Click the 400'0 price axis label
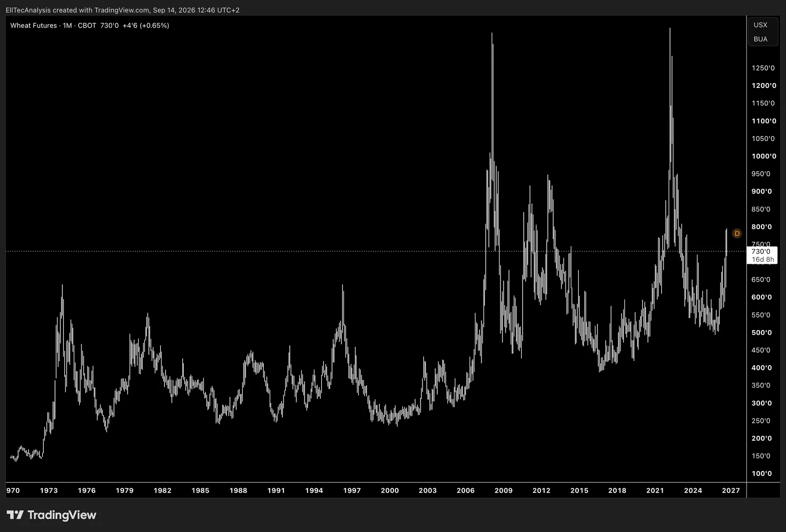 [x=761, y=367]
